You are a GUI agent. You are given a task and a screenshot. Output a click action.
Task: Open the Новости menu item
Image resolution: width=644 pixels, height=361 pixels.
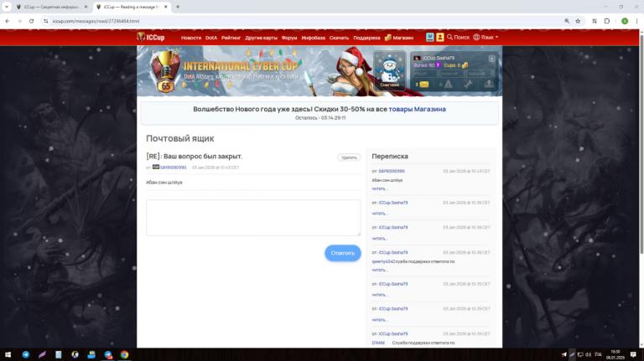coord(191,38)
